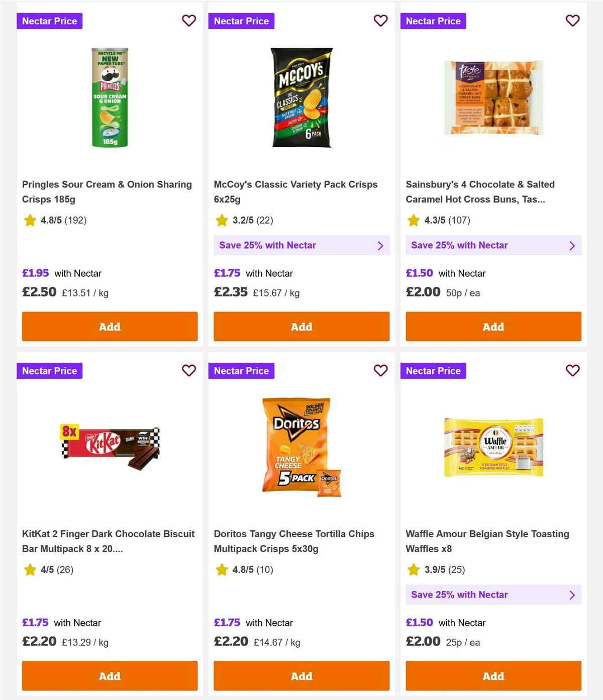
Task: Click the heart icon on the KitKat multipack
Action: pos(188,370)
